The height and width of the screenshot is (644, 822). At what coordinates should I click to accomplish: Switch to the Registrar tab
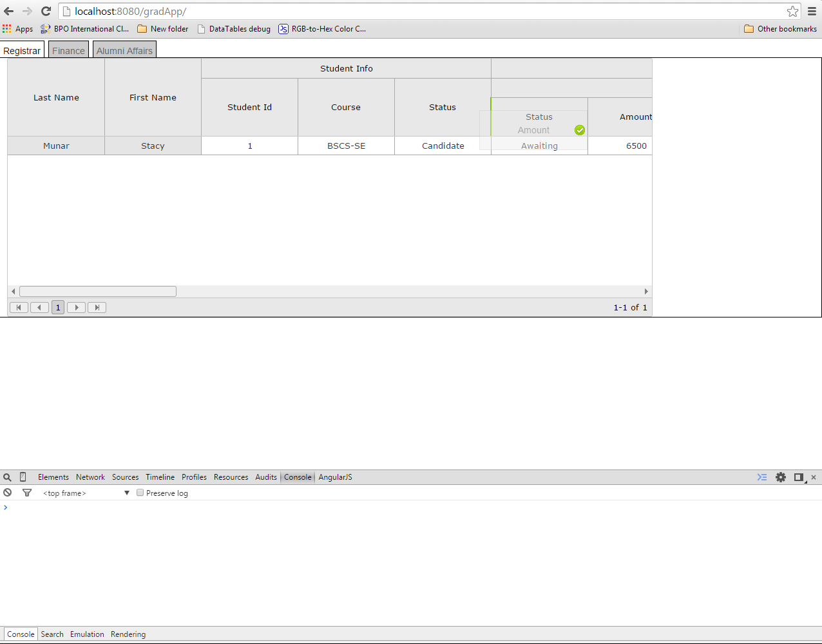pyautogui.click(x=22, y=50)
